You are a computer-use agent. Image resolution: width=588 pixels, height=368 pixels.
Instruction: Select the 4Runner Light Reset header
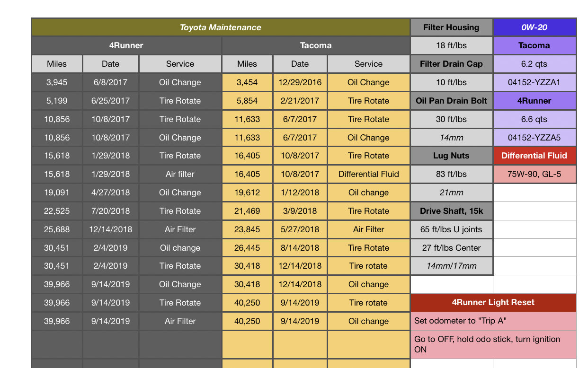pos(493,303)
